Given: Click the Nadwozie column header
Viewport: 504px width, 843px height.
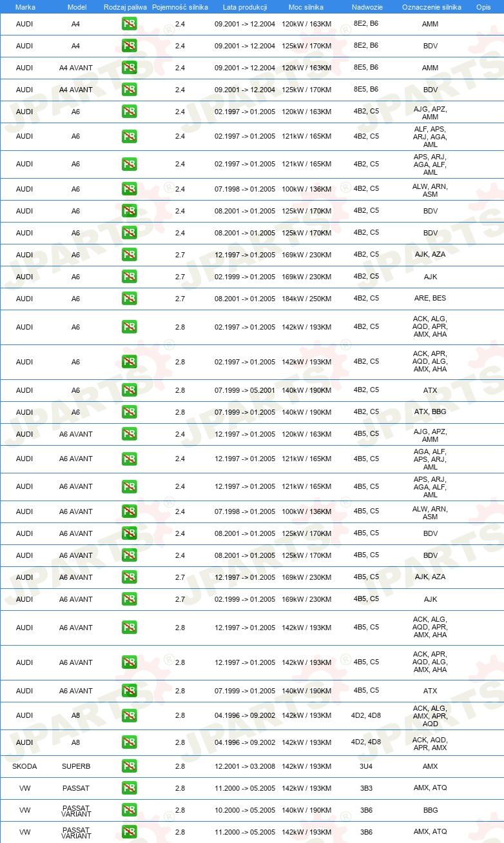Looking at the screenshot, I should click(x=366, y=7).
